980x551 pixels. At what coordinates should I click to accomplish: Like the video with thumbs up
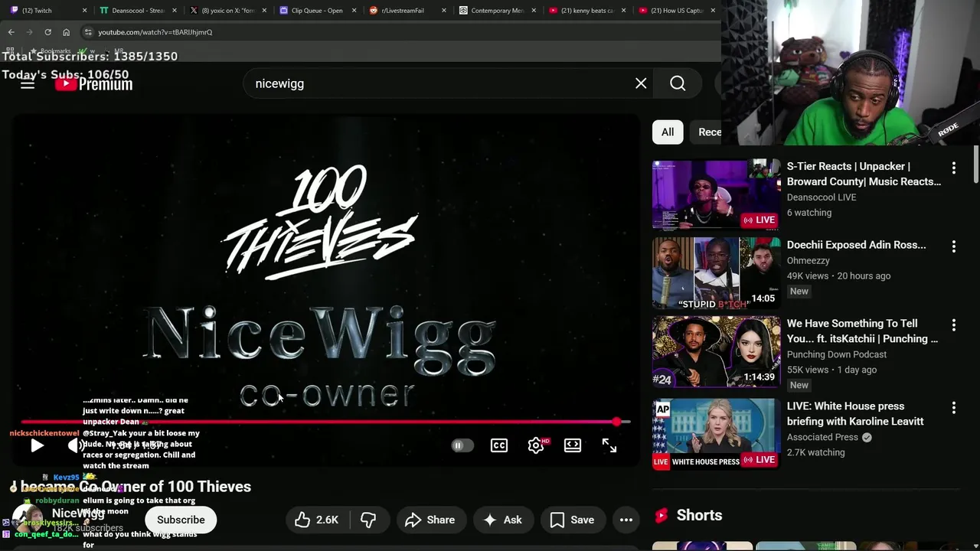click(x=317, y=520)
